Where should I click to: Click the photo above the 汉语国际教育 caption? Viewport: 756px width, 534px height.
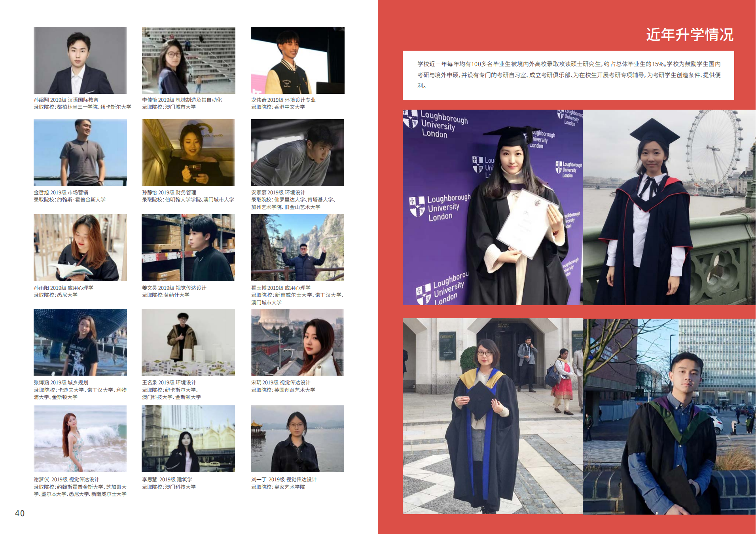80,60
